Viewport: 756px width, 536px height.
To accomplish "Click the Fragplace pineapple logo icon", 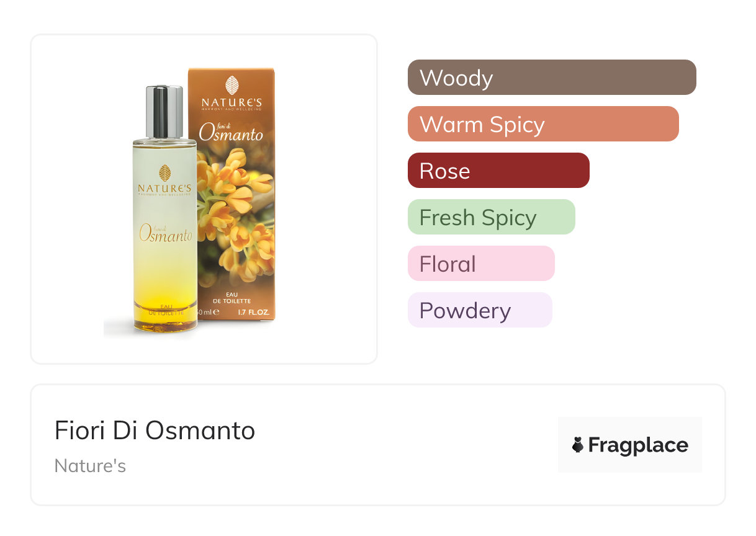I will point(578,445).
